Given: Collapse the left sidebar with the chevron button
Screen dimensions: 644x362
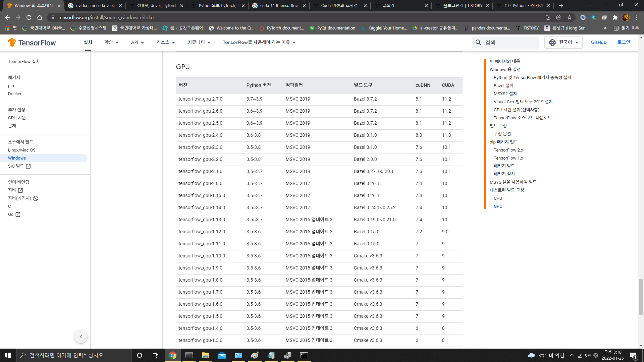Looking at the screenshot, I should tap(81, 337).
